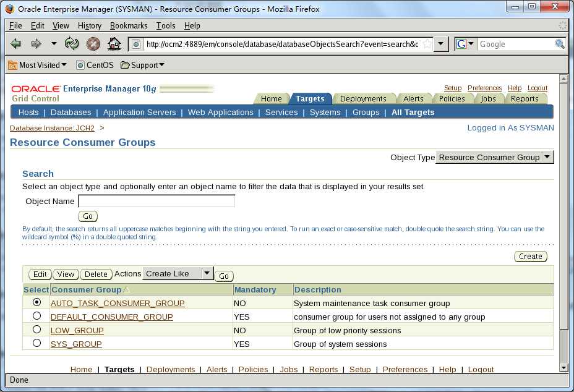Click the browser Back arrow icon
Viewport: 574px width, 392px height.
[x=15, y=44]
